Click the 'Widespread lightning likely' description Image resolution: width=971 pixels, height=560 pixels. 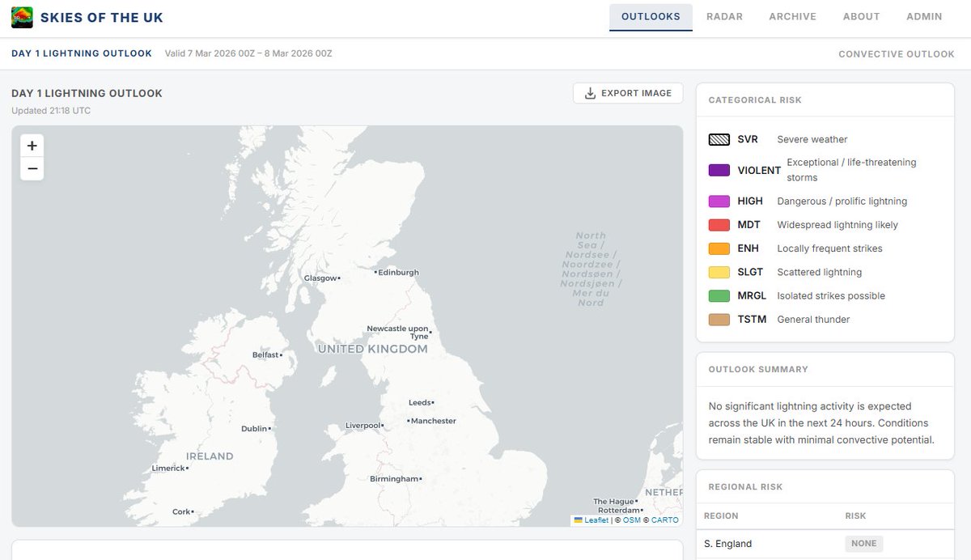(x=837, y=225)
